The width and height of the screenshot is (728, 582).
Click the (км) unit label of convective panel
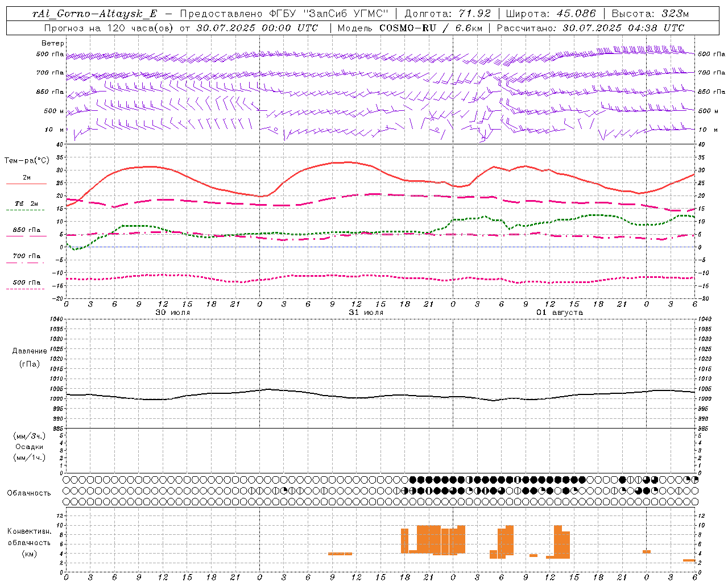click(30, 554)
